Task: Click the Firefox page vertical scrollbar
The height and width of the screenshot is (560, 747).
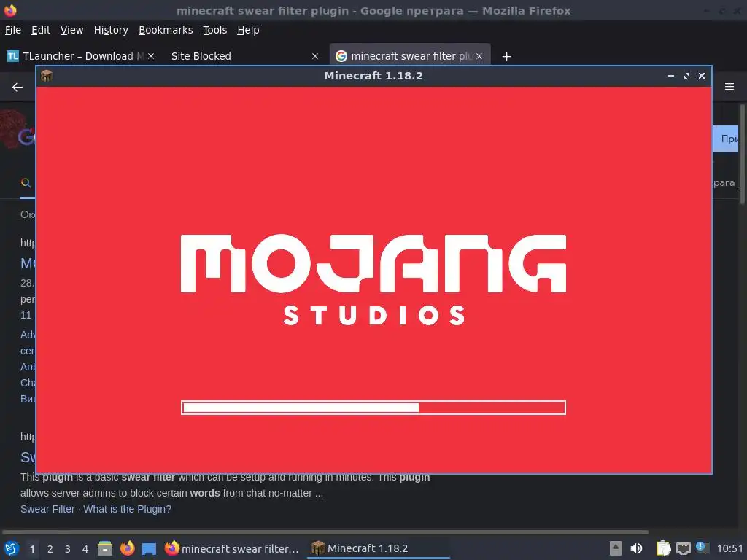Action: click(x=742, y=155)
